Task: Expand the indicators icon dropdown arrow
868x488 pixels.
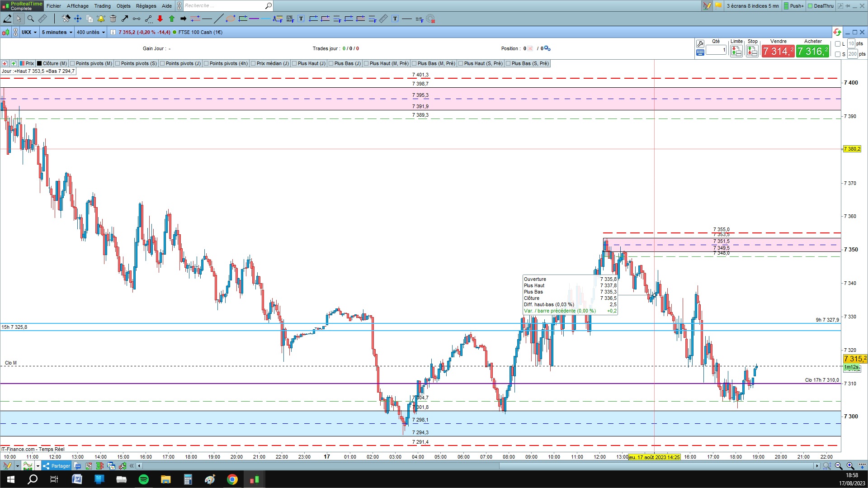Action: 38,466
